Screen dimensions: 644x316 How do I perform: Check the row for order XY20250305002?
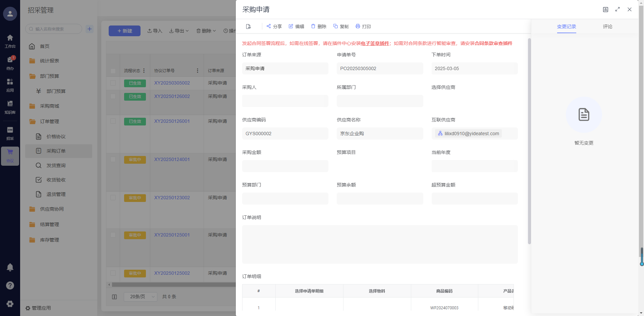click(x=113, y=83)
